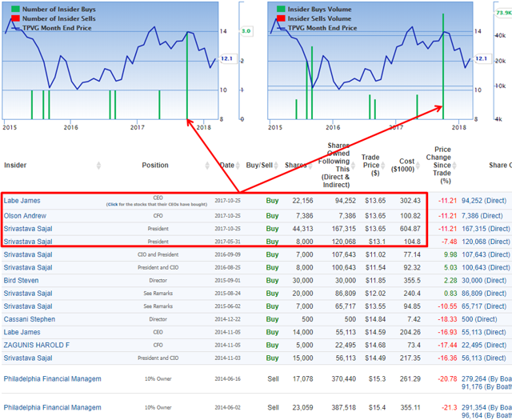512x420 pixels.
Task: Select shares owned value '387,518'
Action: coord(344,407)
